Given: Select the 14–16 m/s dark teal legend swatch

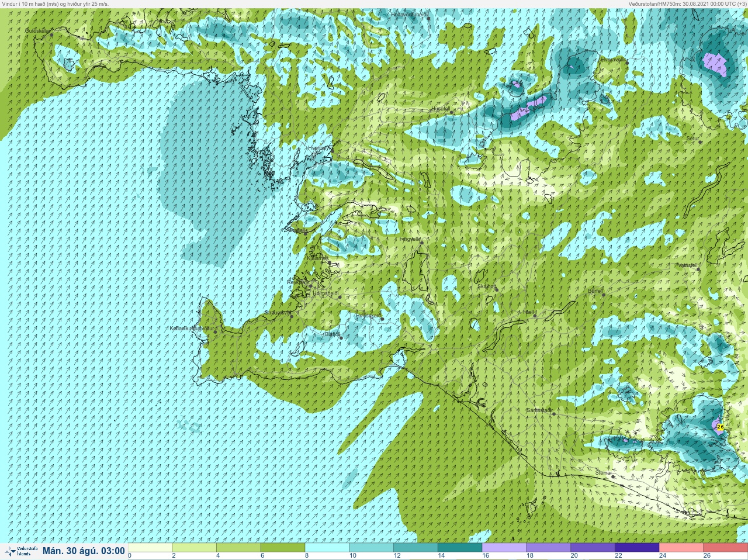Looking at the screenshot, I should tap(460, 548).
